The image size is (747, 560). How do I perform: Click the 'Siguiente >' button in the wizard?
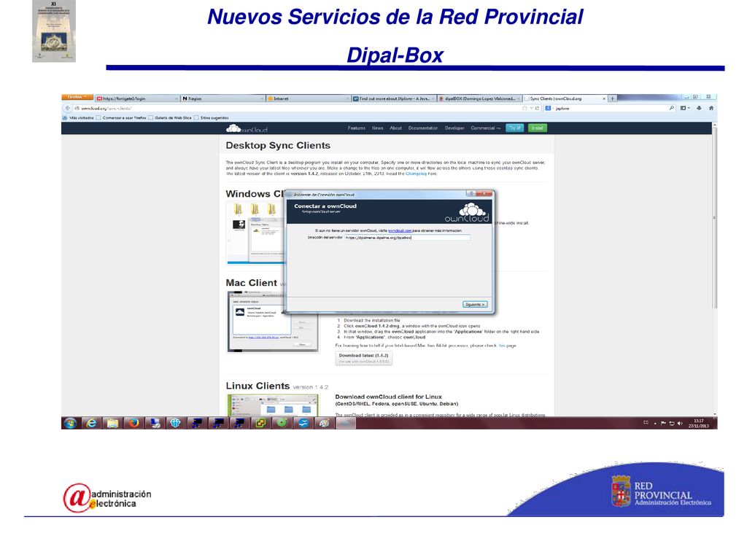coord(475,304)
